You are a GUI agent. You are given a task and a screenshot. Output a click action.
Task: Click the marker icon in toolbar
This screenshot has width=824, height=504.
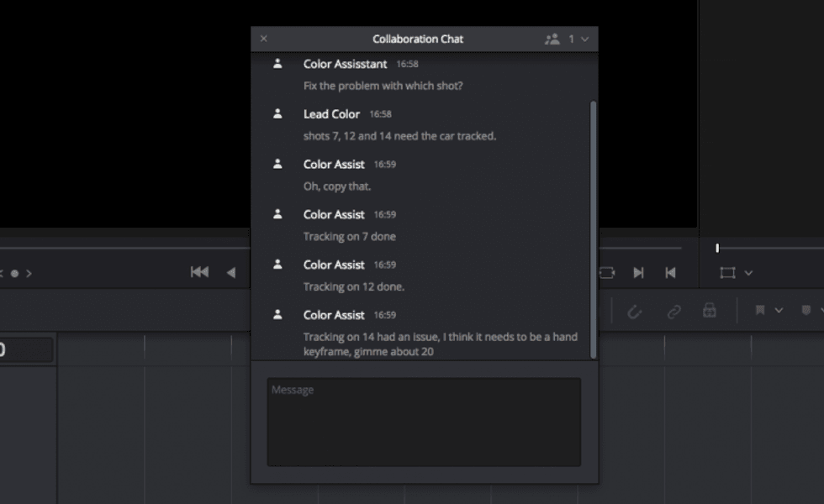click(806, 310)
